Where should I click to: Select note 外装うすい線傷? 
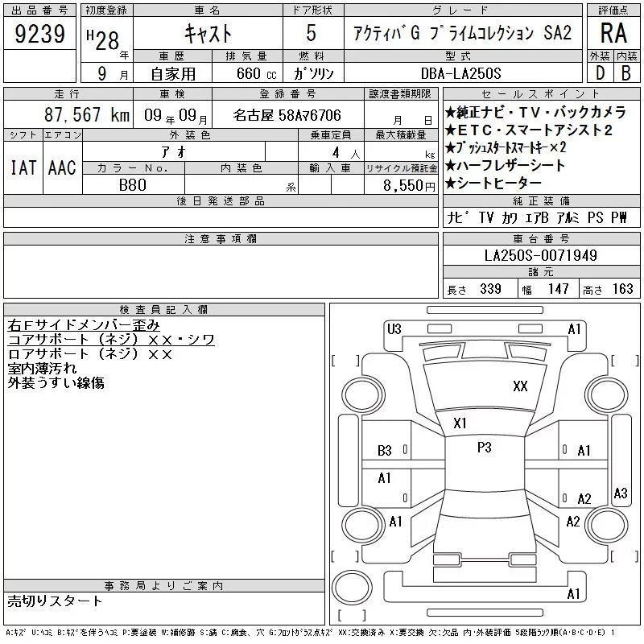tap(56, 383)
